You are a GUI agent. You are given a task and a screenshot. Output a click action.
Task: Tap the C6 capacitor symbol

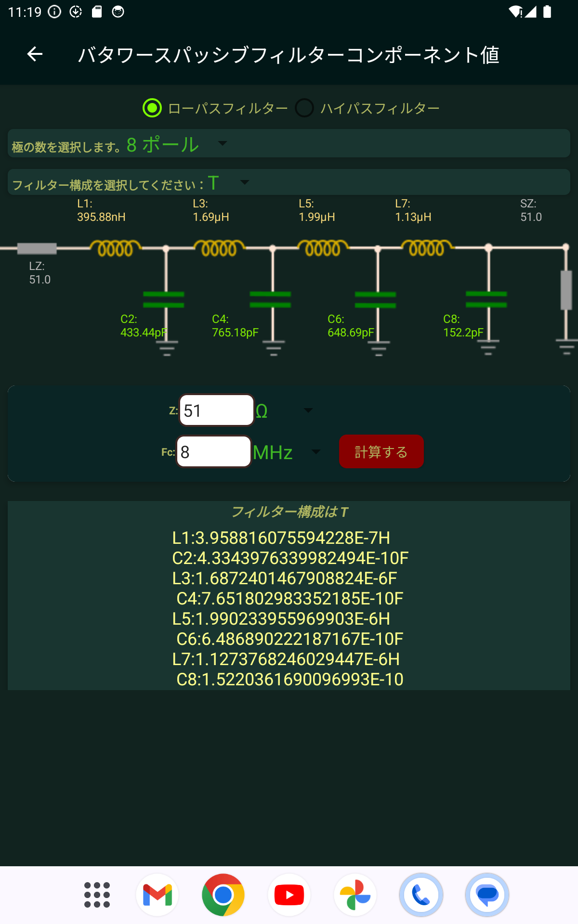tap(375, 299)
